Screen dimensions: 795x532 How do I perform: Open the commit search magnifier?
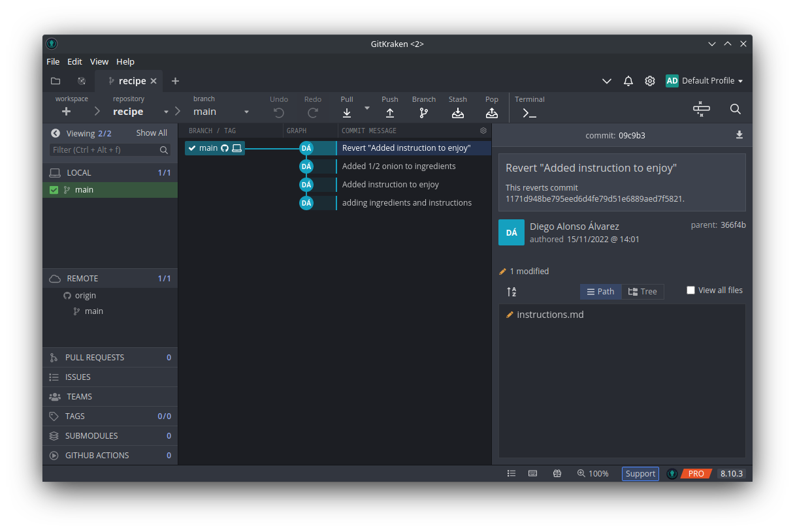736,109
